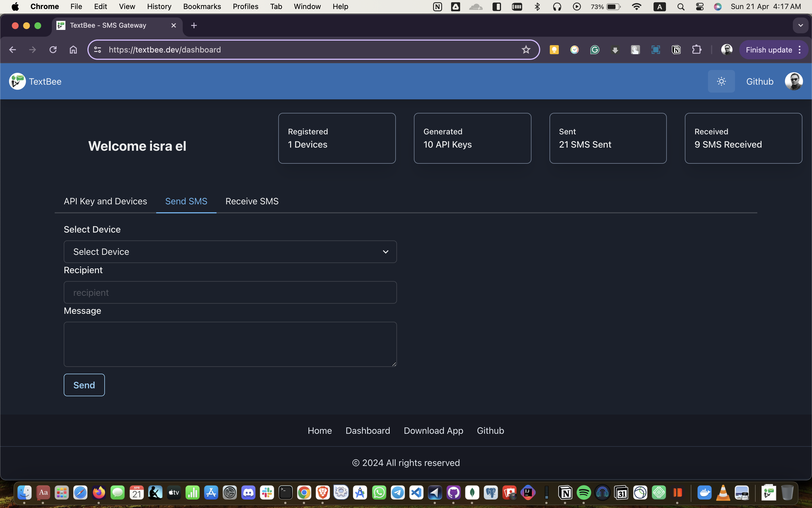Click the 21 SMS Sent card
Screen dimensions: 812x508
(608, 138)
